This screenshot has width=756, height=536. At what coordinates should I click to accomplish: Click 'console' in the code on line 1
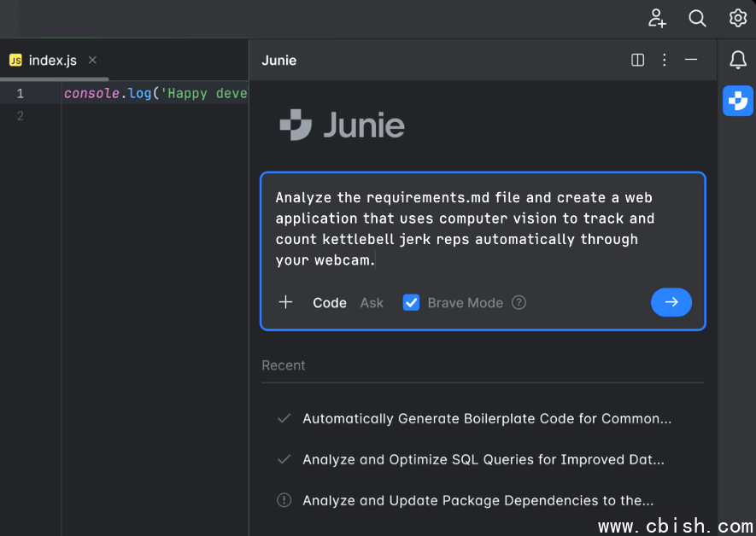pyautogui.click(x=91, y=93)
